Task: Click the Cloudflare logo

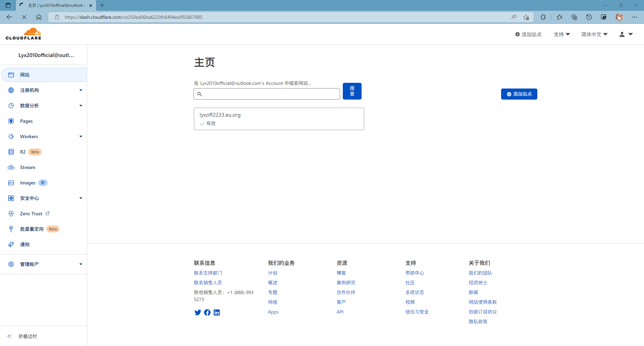Action: (23, 34)
